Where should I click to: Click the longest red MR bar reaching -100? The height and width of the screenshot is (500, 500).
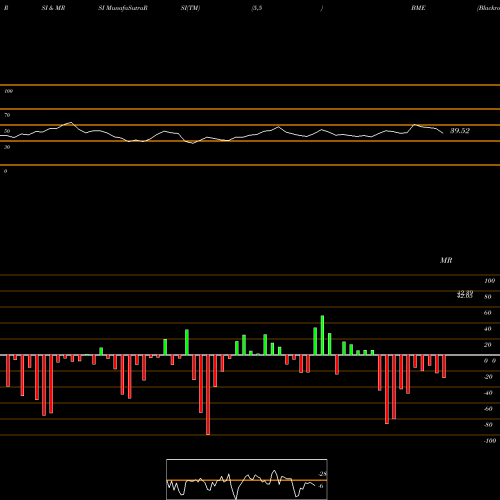click(208, 395)
